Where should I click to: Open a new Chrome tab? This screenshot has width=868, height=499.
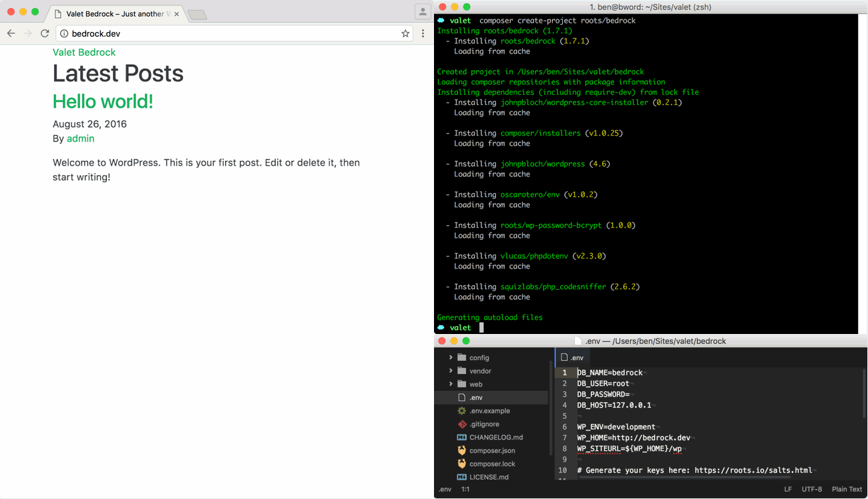(x=197, y=15)
